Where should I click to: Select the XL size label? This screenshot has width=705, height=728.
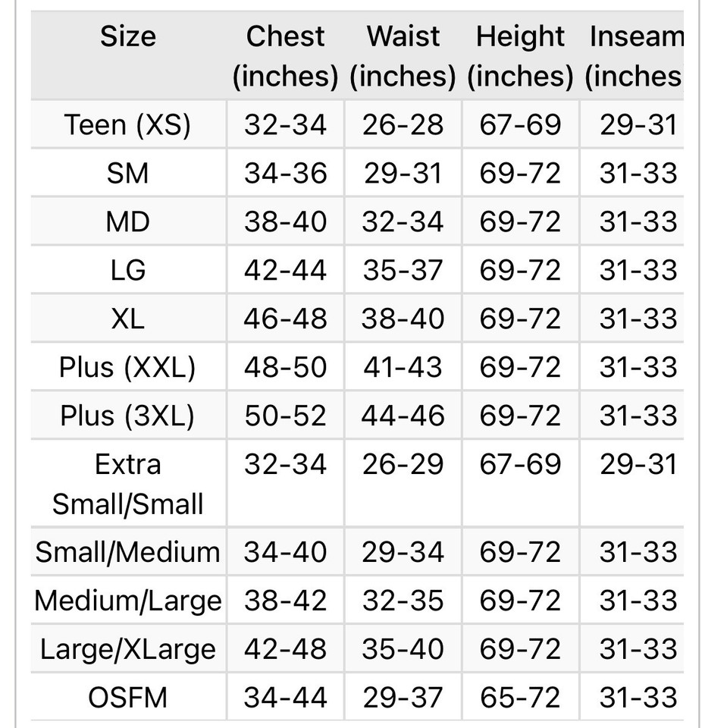coord(128,318)
